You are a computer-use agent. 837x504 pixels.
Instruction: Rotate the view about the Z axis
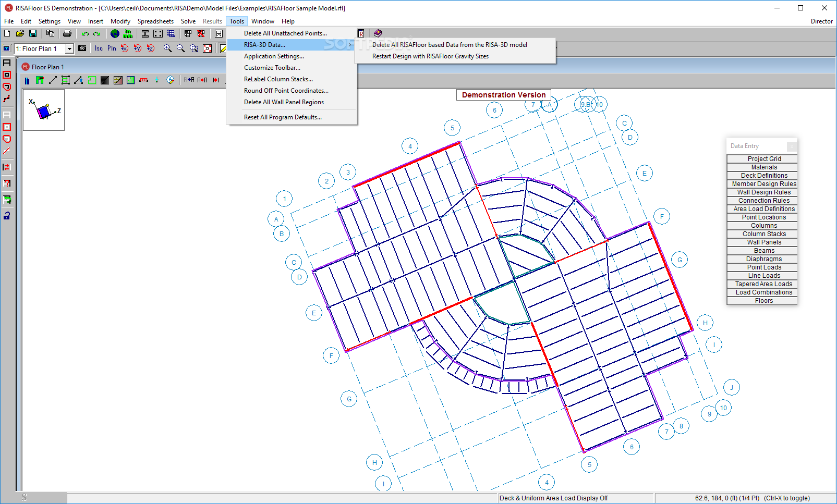click(x=151, y=48)
